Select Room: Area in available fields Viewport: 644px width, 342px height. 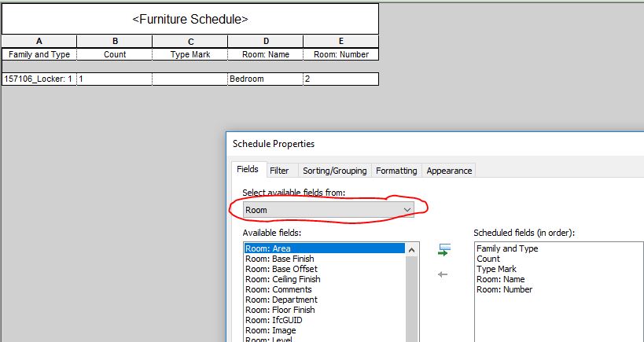click(324, 248)
